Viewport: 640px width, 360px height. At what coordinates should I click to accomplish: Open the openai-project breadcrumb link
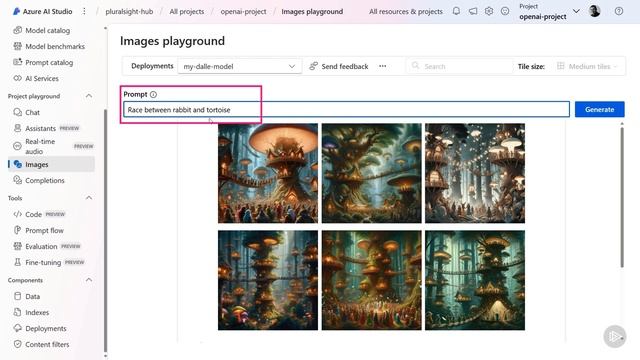point(243,11)
